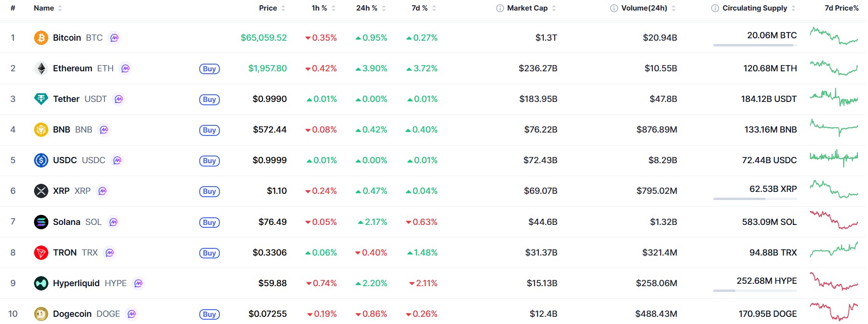Click the USDC logo icon
The height and width of the screenshot is (324, 868).
(x=41, y=160)
